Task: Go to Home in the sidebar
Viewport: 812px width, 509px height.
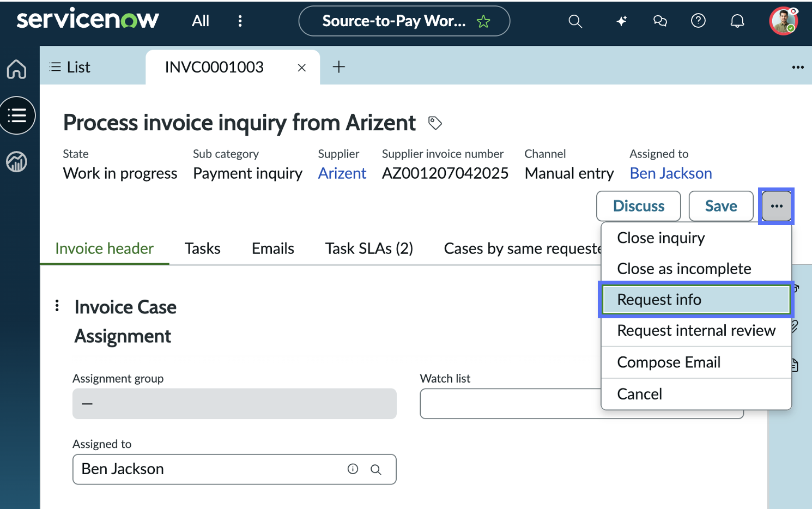Action: point(16,69)
